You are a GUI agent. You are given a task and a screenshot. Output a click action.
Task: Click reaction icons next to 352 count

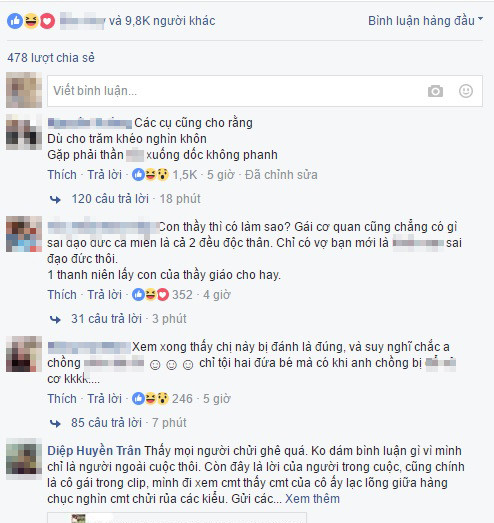click(150, 295)
